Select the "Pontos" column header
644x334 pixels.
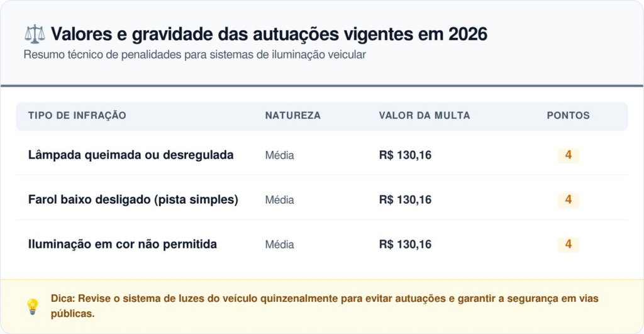coord(568,116)
